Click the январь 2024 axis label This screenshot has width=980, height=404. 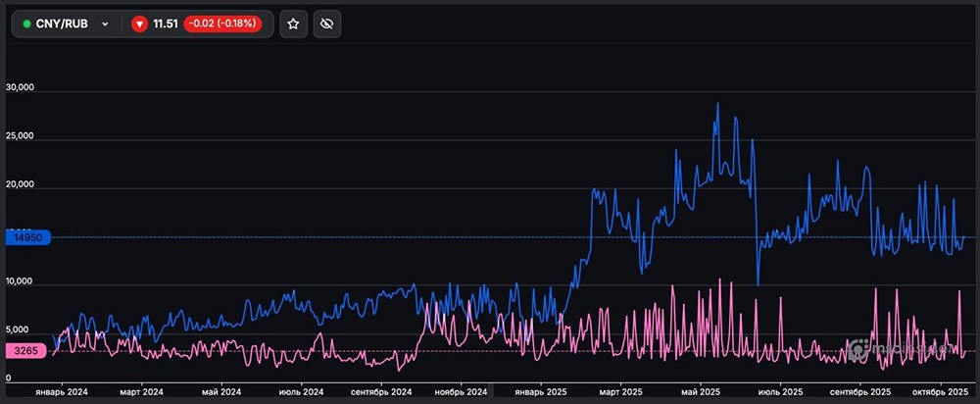point(61,392)
